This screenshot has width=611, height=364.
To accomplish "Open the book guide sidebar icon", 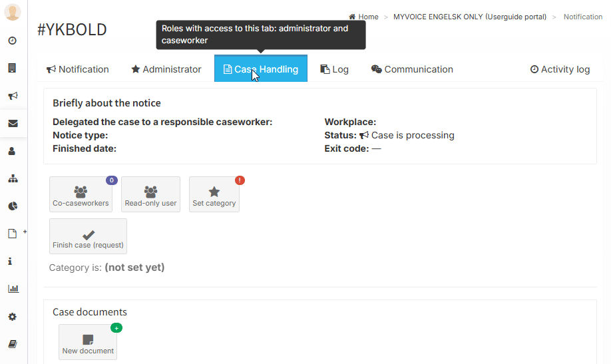I will (13, 344).
